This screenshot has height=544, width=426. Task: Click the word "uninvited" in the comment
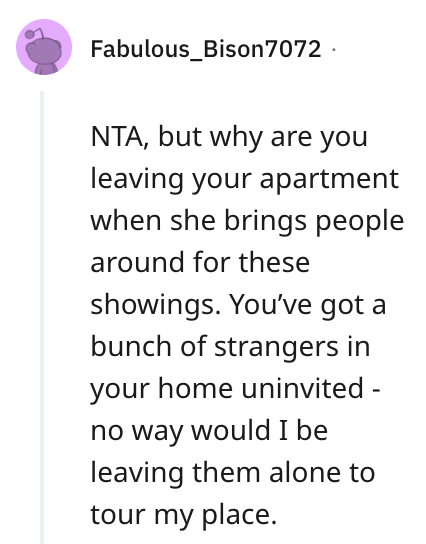click(302, 388)
